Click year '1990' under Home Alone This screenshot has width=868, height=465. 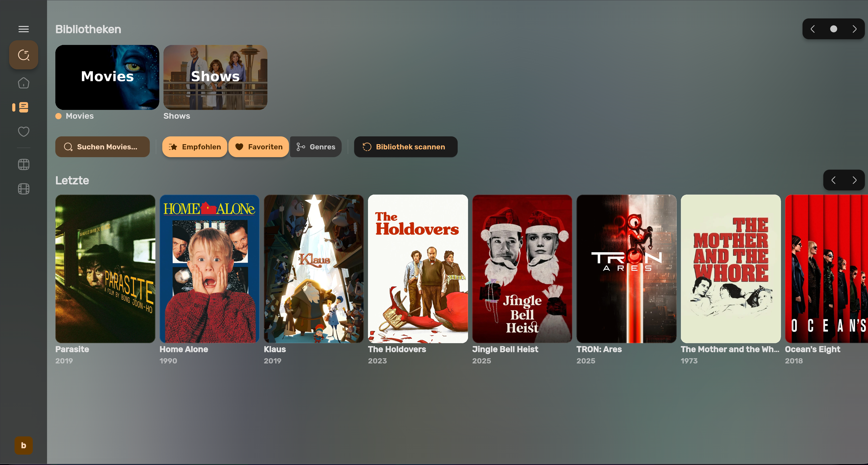tap(168, 361)
